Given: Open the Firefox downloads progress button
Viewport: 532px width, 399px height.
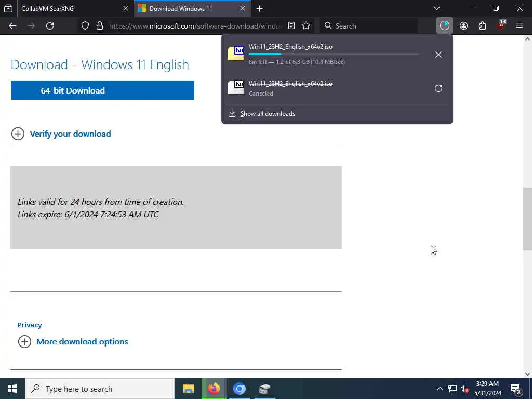Looking at the screenshot, I should (x=445, y=26).
